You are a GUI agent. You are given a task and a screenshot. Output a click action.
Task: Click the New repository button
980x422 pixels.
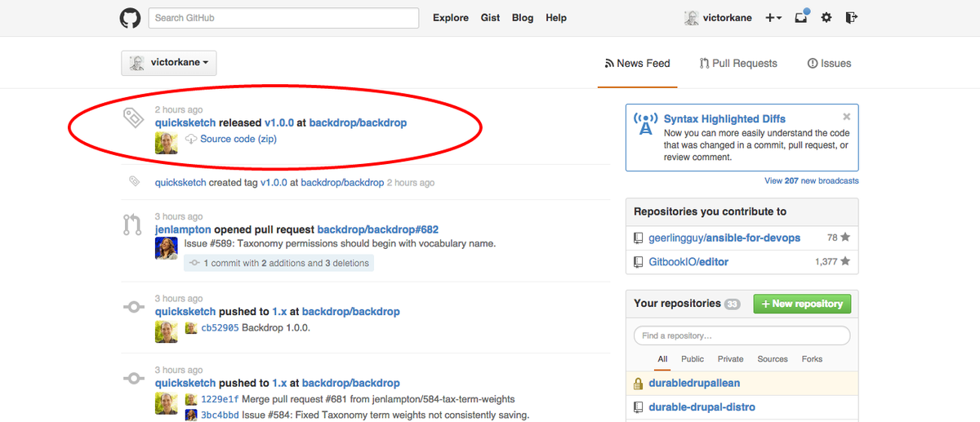(x=802, y=304)
